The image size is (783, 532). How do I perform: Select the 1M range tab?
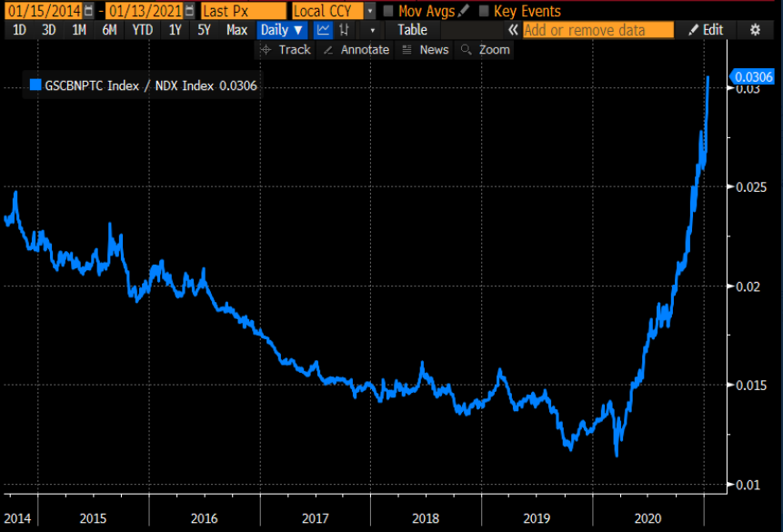[x=79, y=30]
